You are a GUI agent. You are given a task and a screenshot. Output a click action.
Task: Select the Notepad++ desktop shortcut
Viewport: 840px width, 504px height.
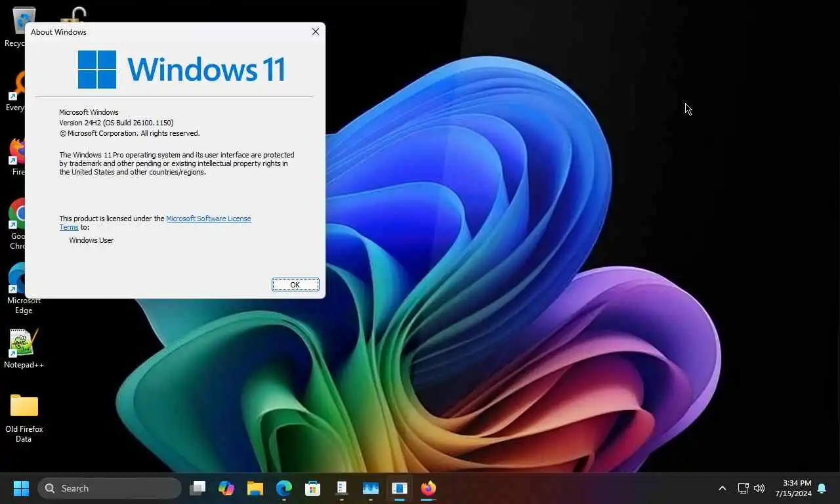[24, 348]
